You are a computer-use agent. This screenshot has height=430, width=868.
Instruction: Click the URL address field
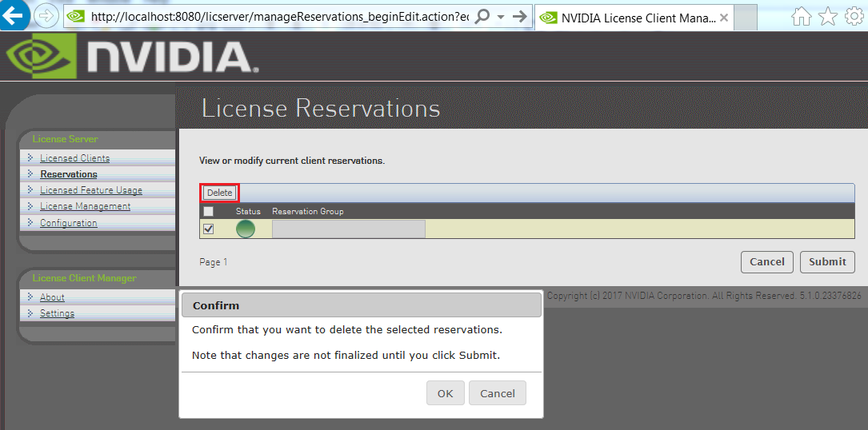[280, 17]
